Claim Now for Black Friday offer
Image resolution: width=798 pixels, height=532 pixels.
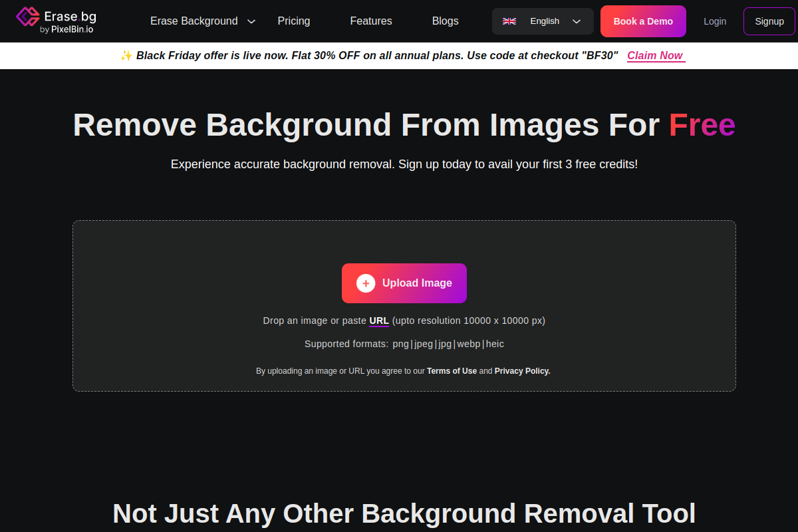655,56
